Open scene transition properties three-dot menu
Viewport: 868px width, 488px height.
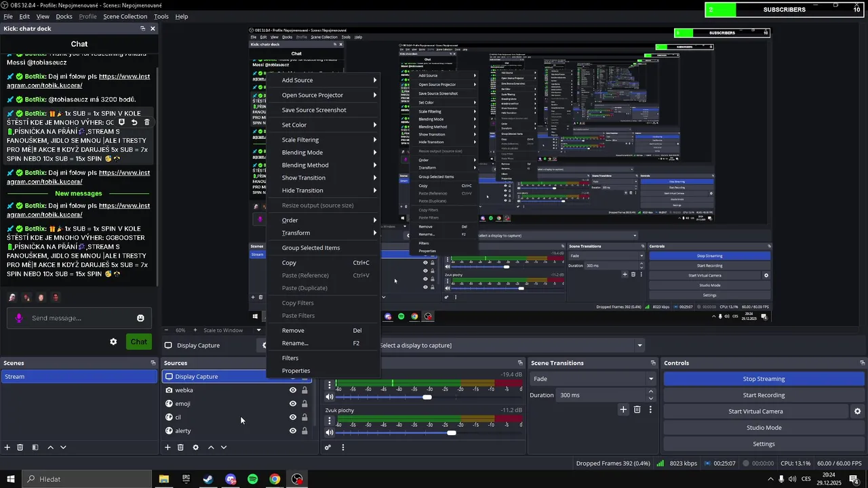click(x=650, y=409)
